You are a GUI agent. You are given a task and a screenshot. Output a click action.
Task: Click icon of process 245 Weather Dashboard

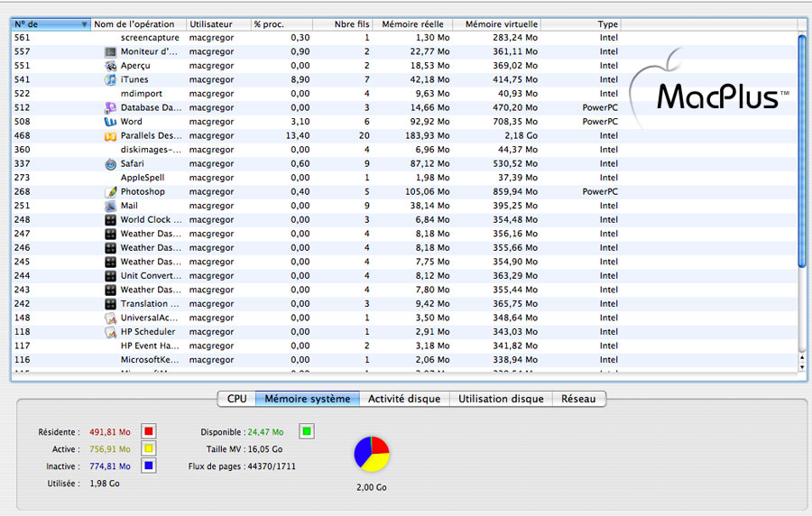coord(110,262)
